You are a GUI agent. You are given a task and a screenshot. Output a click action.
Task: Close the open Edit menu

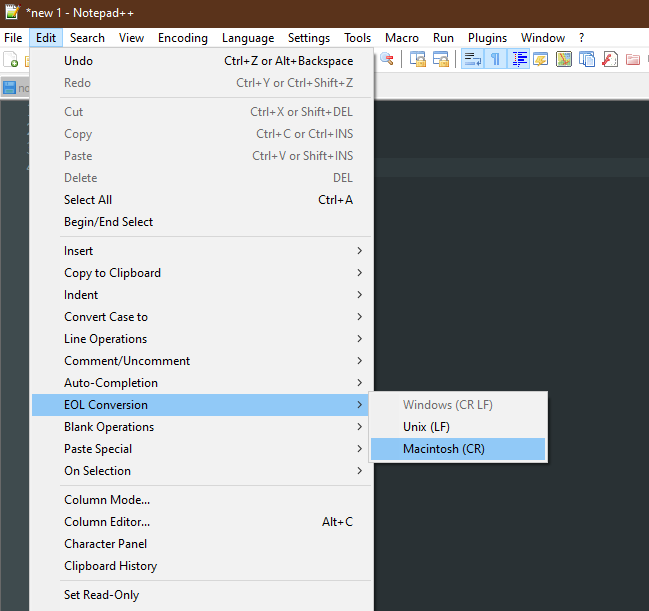(46, 38)
